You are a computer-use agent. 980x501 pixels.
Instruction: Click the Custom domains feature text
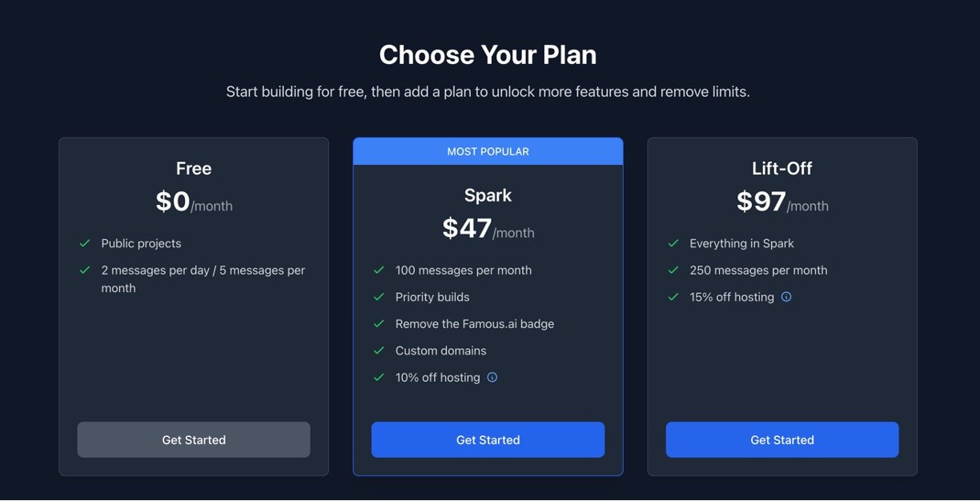pyautogui.click(x=440, y=351)
